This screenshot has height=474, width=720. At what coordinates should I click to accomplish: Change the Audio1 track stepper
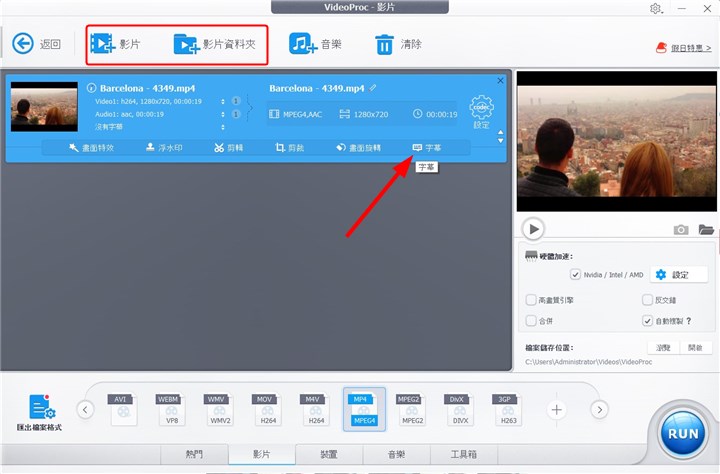pos(223,114)
